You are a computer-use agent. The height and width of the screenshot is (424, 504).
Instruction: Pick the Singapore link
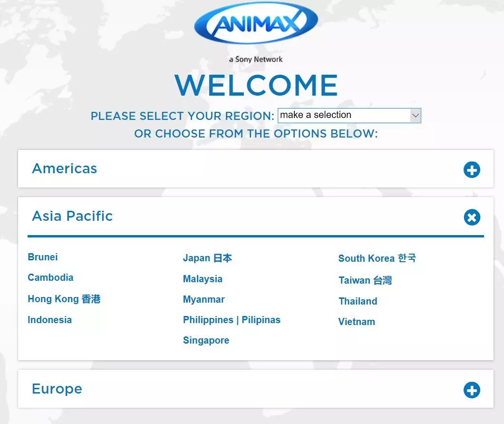206,340
